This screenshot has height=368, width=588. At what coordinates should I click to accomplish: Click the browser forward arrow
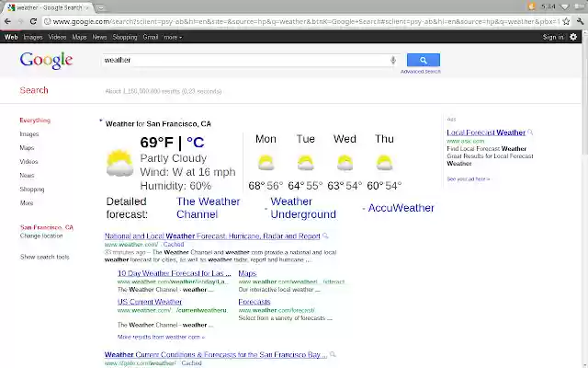click(x=20, y=21)
